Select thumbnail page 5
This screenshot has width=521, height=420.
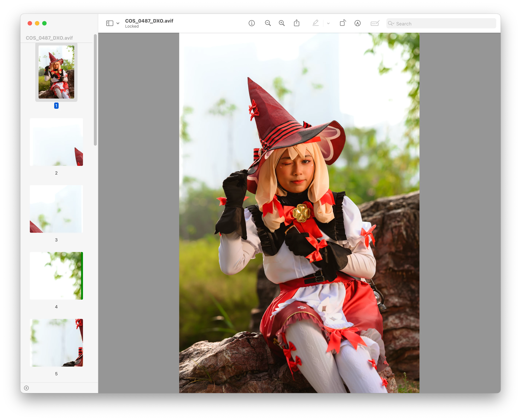click(x=56, y=343)
